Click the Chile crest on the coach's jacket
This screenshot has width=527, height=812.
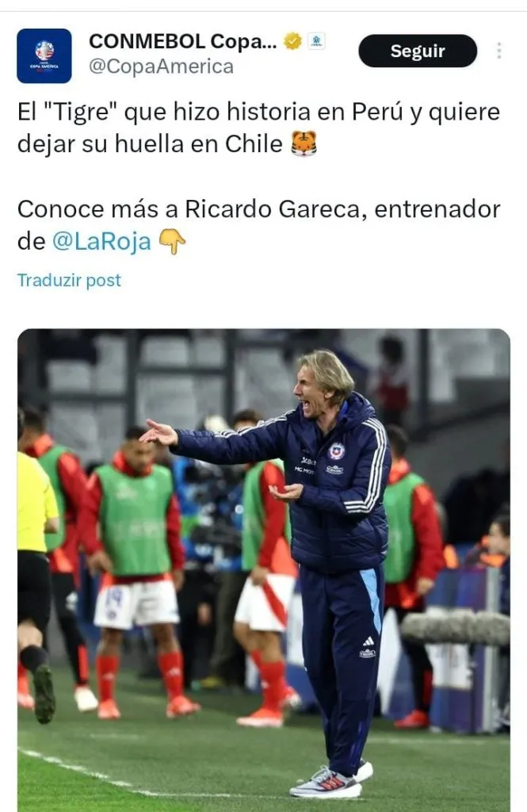(x=337, y=451)
